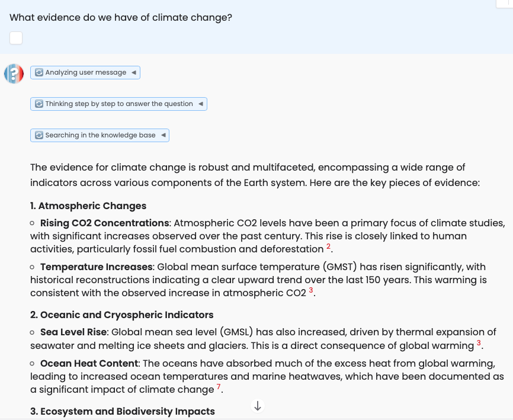Expand the Thinking step by step section

201,104
